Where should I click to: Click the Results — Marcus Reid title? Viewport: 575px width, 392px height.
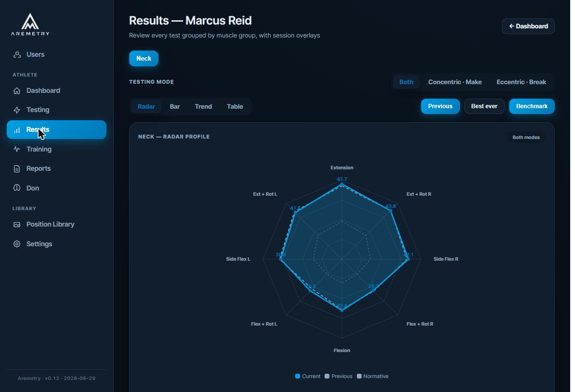[x=190, y=21]
